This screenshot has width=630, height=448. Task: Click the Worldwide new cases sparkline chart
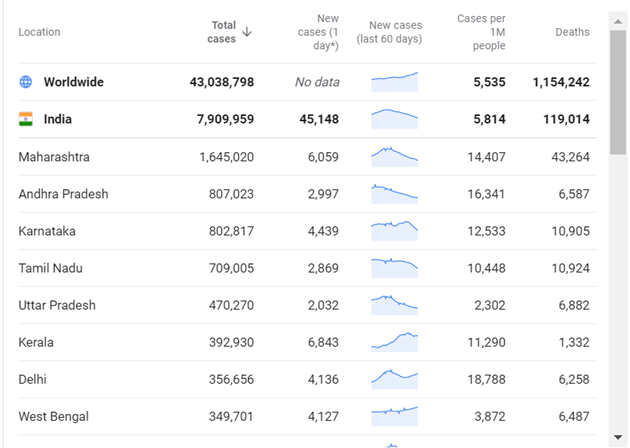coord(394,82)
